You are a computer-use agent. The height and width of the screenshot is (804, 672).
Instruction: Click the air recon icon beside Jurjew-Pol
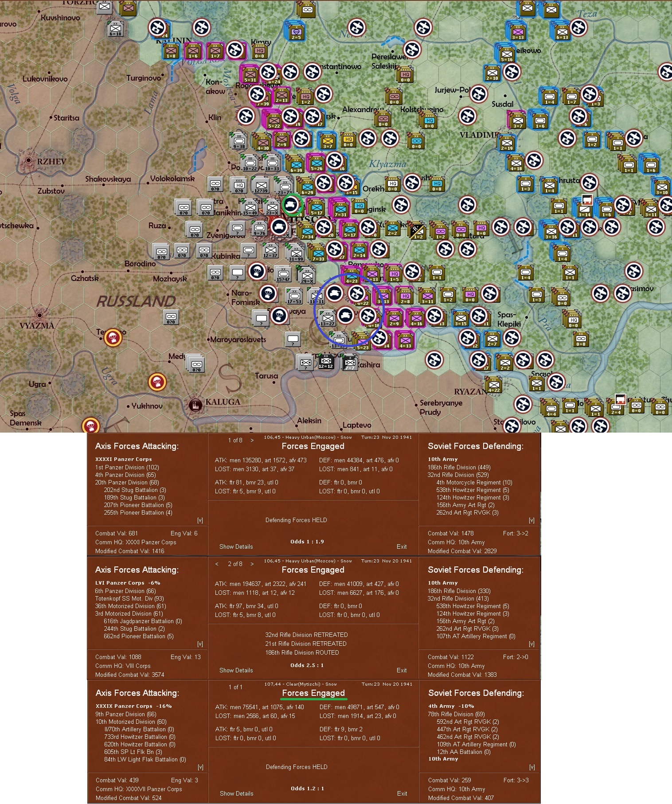pos(479,94)
